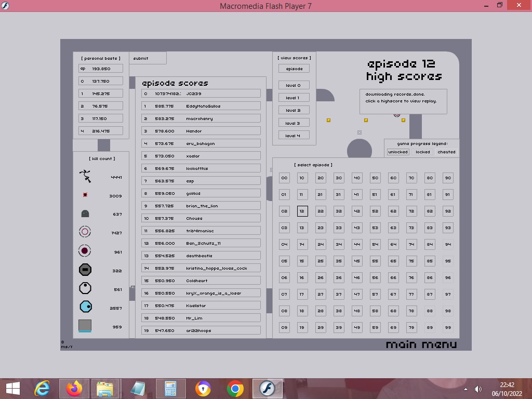Switch to the level 0 scores view
532x399 pixels.
point(294,85)
